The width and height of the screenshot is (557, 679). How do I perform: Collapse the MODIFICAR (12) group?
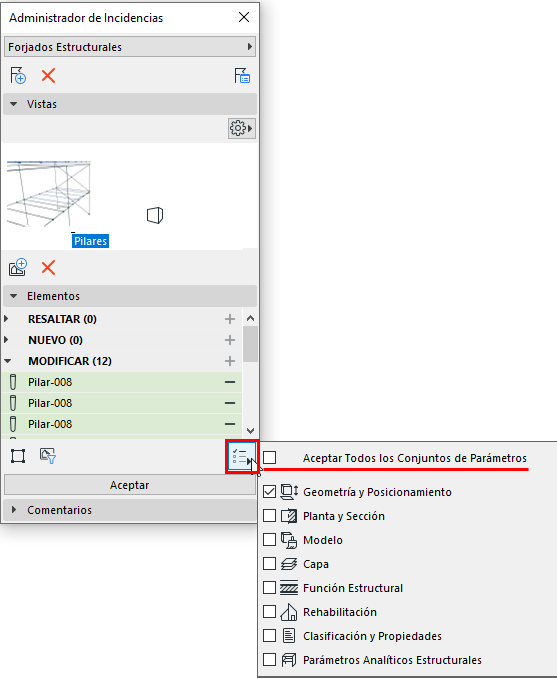coord(7,361)
